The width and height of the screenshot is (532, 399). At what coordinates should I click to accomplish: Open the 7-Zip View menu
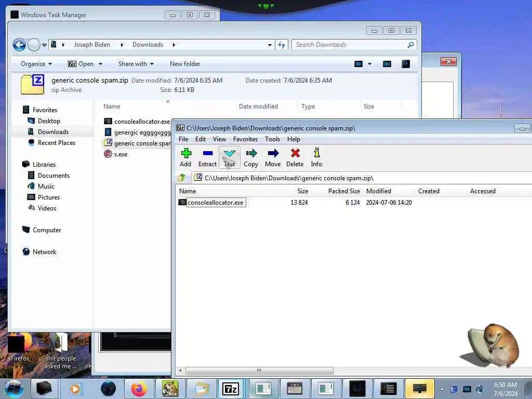coord(219,139)
